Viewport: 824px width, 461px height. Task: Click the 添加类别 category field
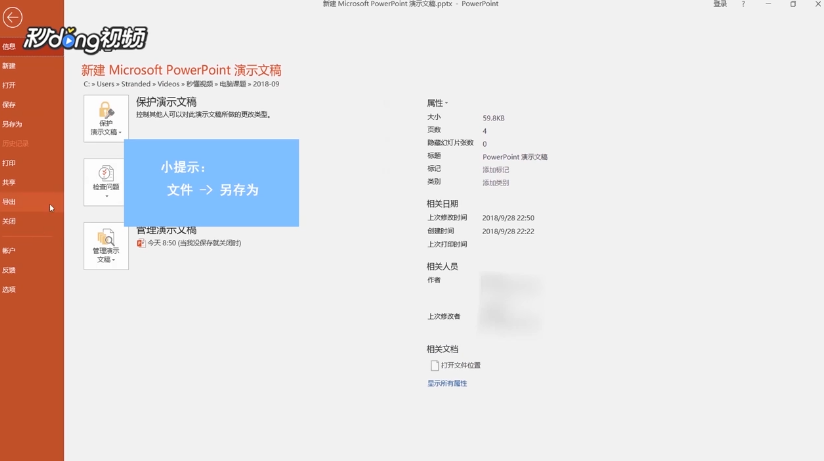coord(496,183)
